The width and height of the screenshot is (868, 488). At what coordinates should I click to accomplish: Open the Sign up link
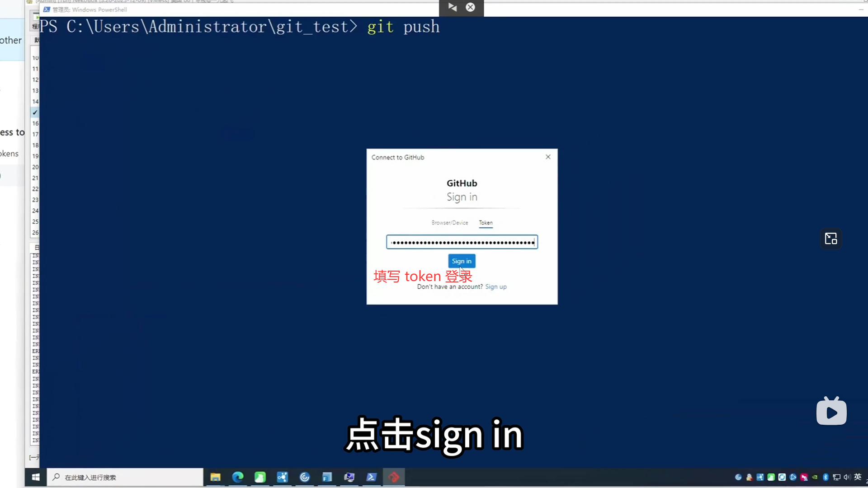click(495, 287)
